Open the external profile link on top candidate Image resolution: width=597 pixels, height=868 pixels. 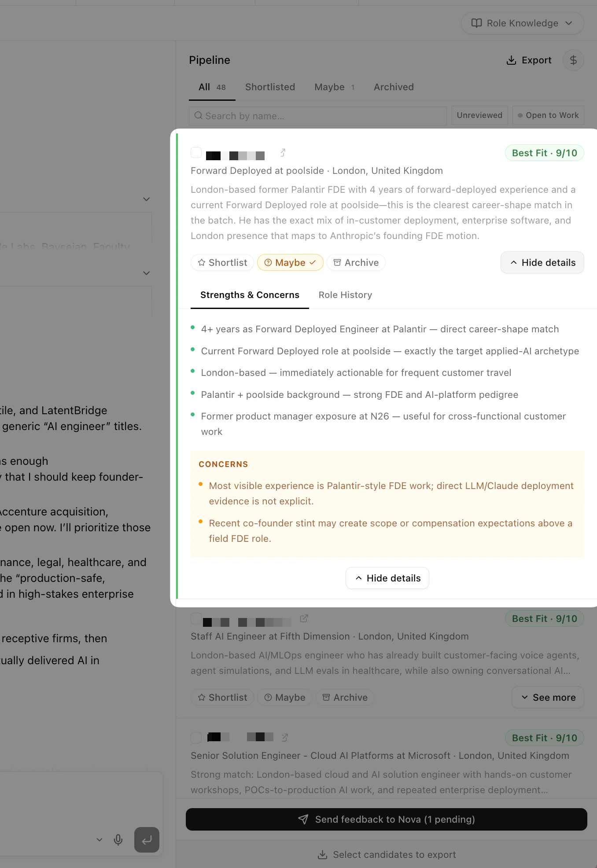282,152
